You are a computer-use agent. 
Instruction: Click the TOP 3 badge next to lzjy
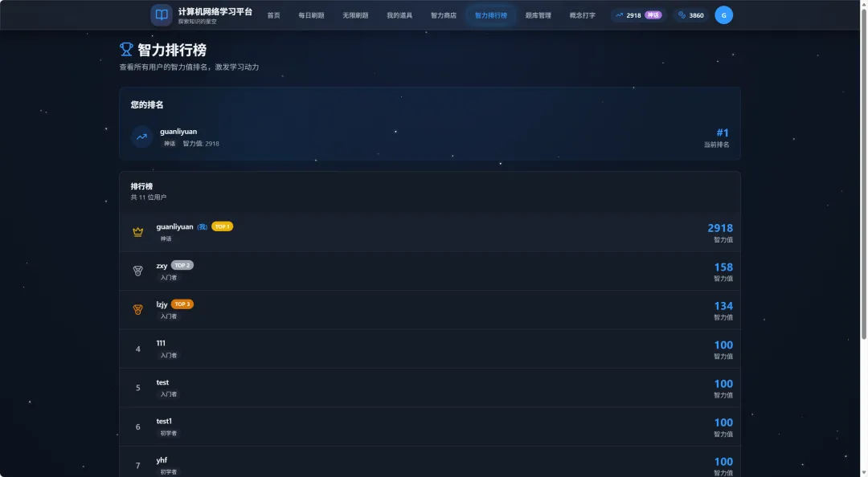[182, 304]
